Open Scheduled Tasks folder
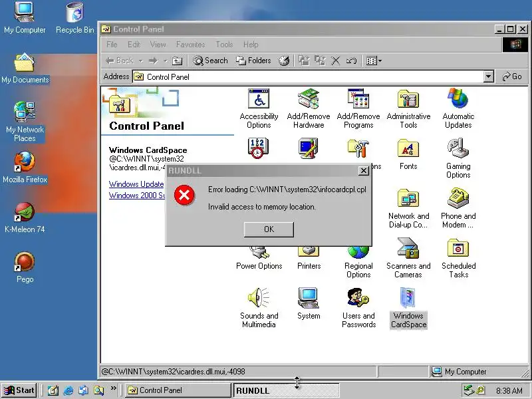 coord(458,258)
